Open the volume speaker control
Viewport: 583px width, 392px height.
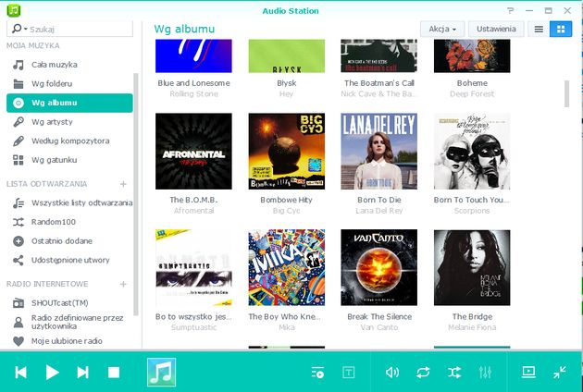392,373
